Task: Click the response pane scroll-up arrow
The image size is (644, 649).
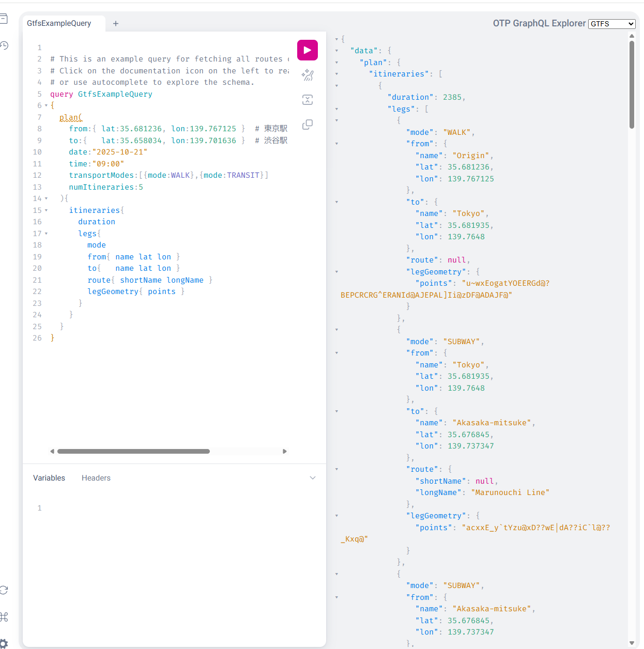Action: coord(632,36)
